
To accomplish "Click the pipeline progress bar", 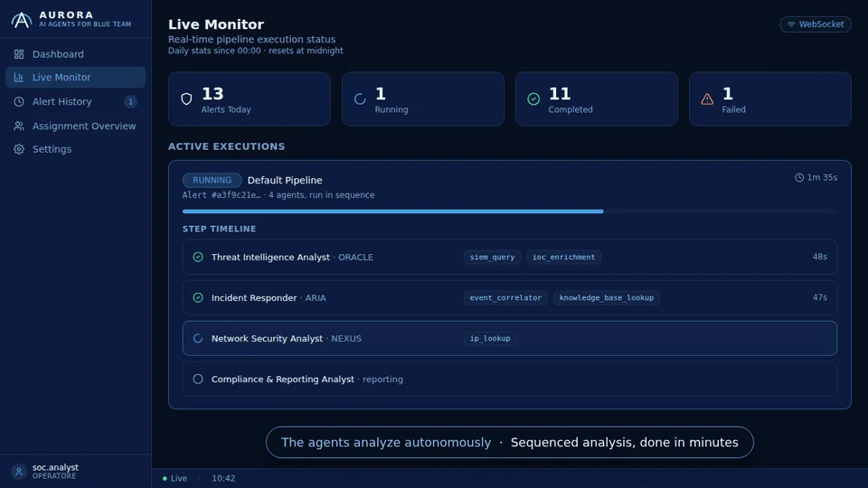I will [x=509, y=211].
